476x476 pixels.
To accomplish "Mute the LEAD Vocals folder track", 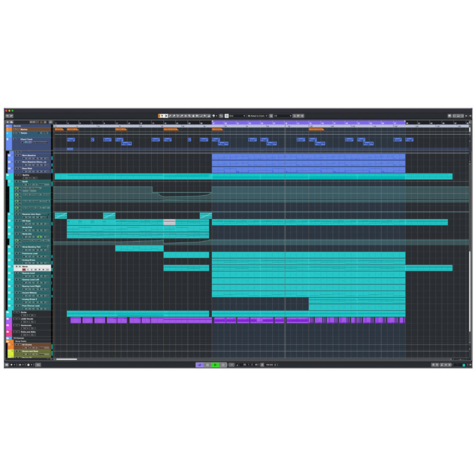I will (15, 319).
